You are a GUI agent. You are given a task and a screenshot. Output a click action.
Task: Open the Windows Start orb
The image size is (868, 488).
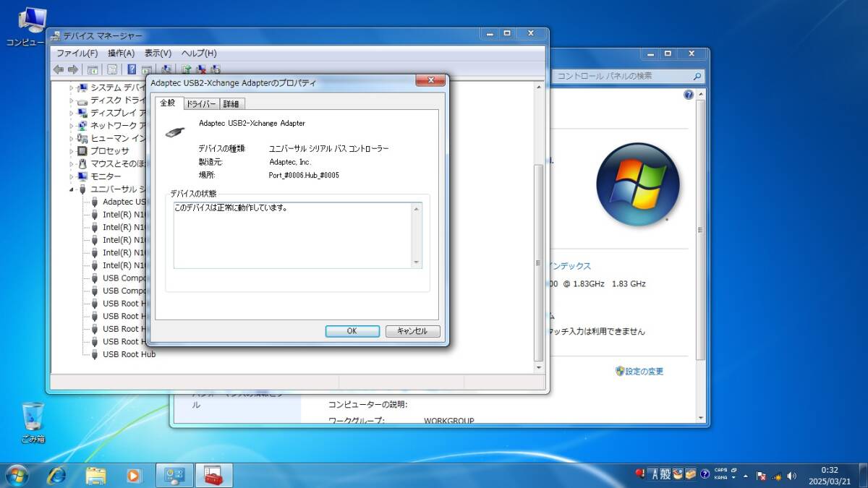(17, 475)
